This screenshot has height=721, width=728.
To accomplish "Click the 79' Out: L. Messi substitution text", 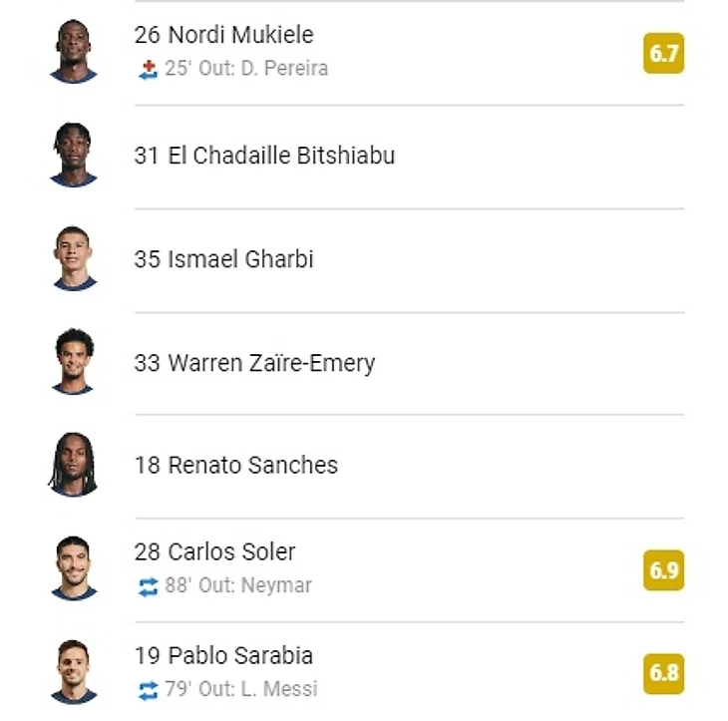I will click(x=241, y=689).
